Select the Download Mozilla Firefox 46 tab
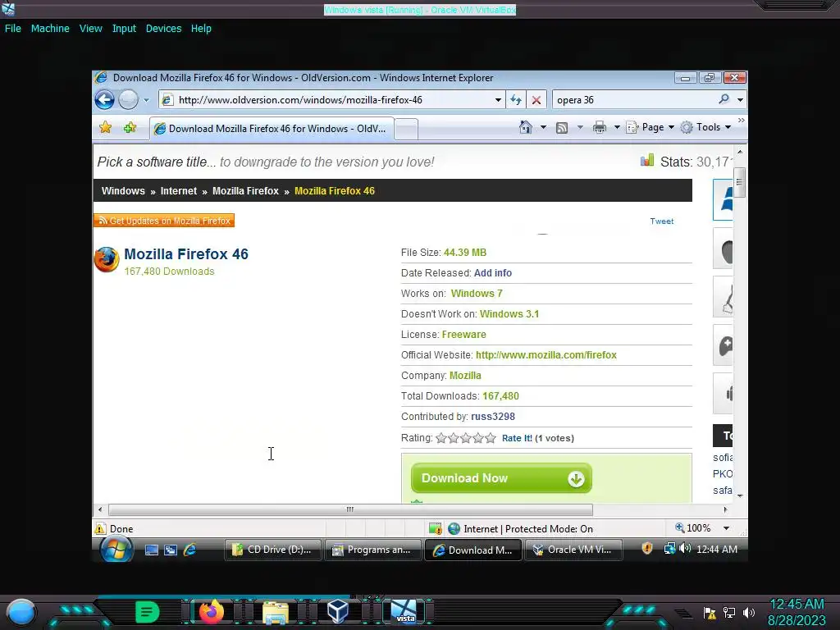Viewport: 840px width, 630px height. 272,129
